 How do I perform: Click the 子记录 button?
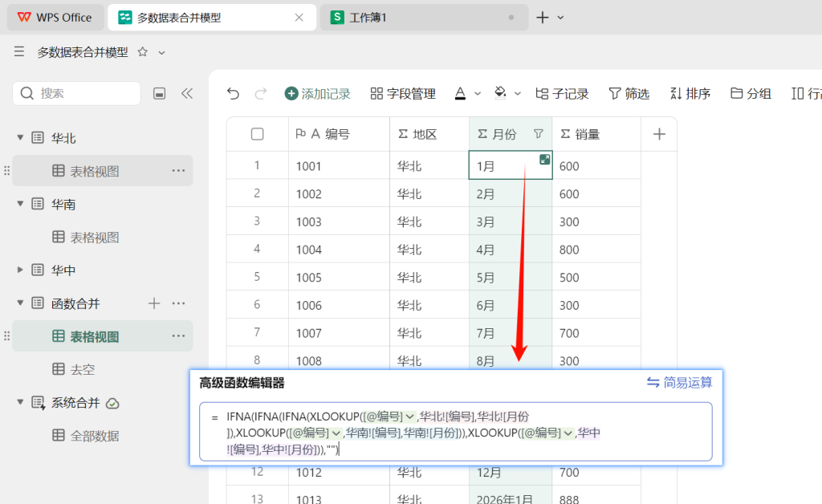click(562, 93)
